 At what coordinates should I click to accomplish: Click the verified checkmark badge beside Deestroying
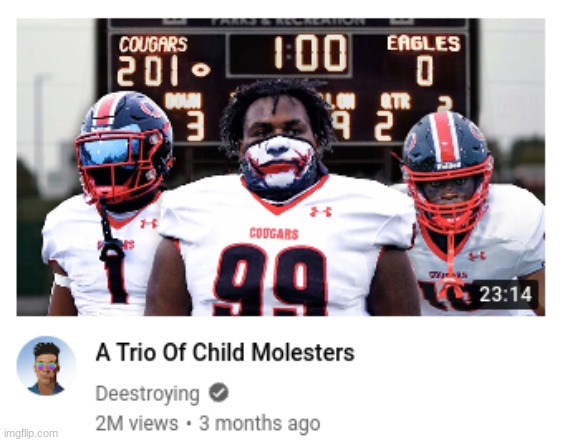(219, 393)
